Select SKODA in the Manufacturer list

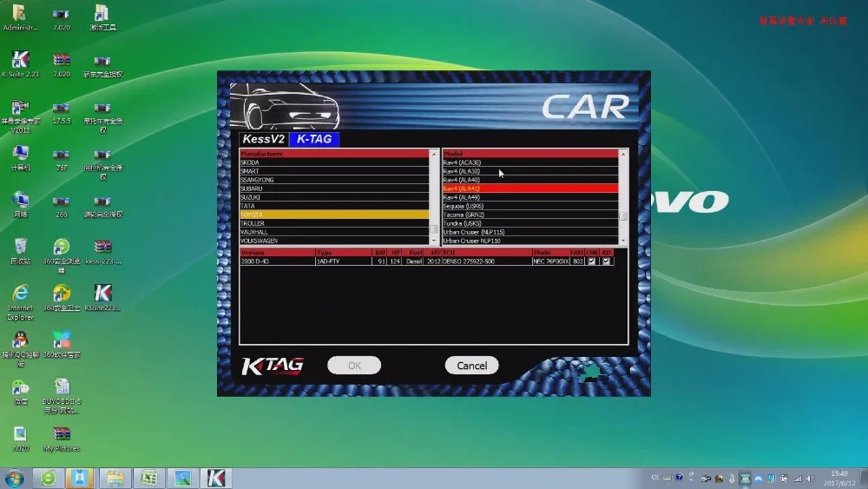click(334, 162)
